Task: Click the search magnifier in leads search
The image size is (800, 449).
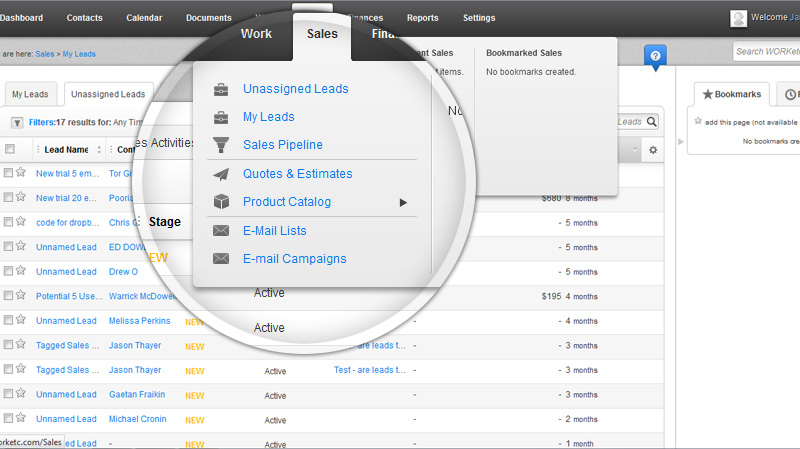Action: coord(652,121)
